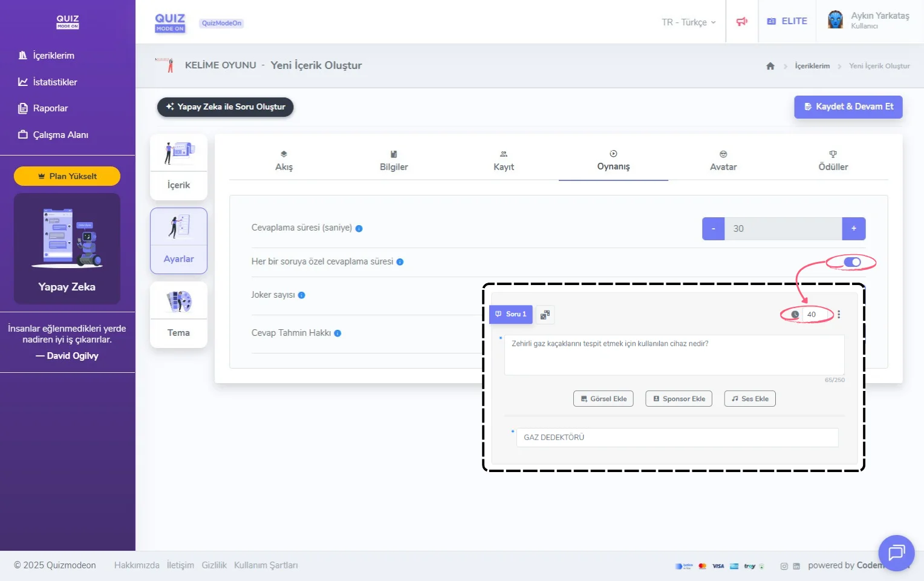
Task: Switch to the Ödüller tab
Action: [833, 161]
